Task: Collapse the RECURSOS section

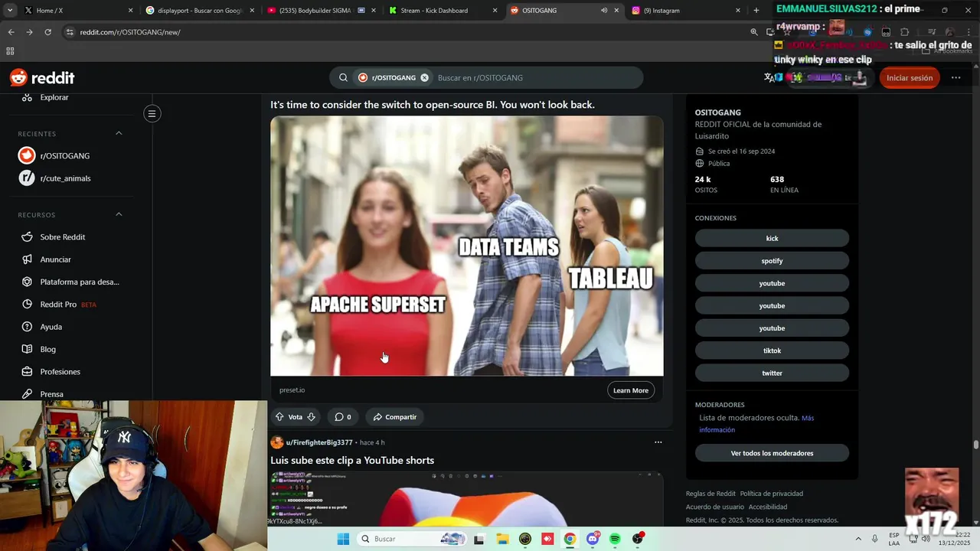Action: pyautogui.click(x=119, y=214)
